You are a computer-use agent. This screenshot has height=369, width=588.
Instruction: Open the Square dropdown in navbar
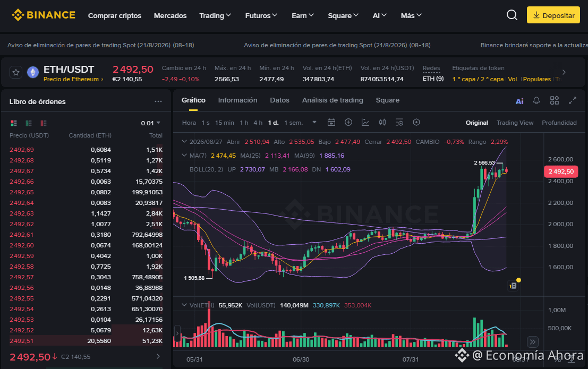tap(343, 15)
